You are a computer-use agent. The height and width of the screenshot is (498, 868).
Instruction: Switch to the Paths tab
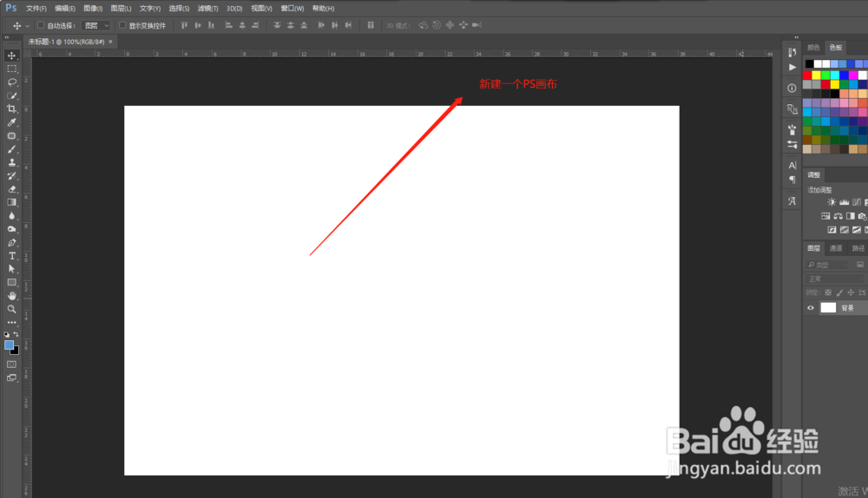tap(858, 248)
